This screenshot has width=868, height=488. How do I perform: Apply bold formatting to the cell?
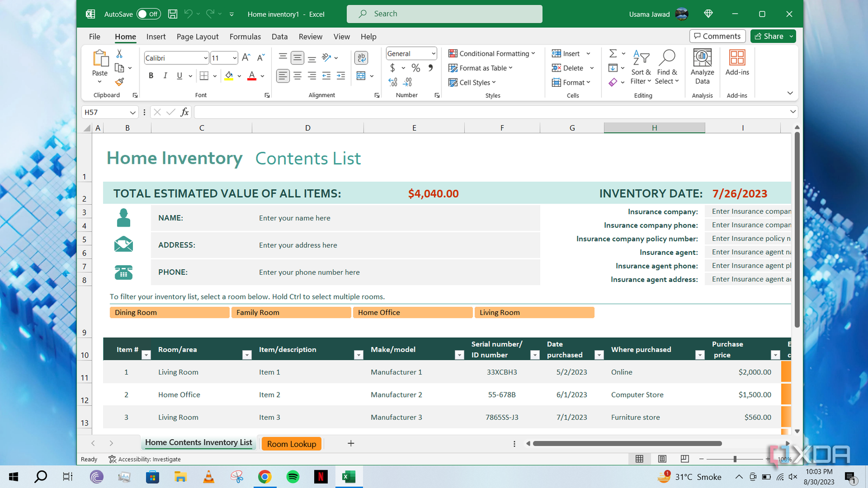(151, 76)
